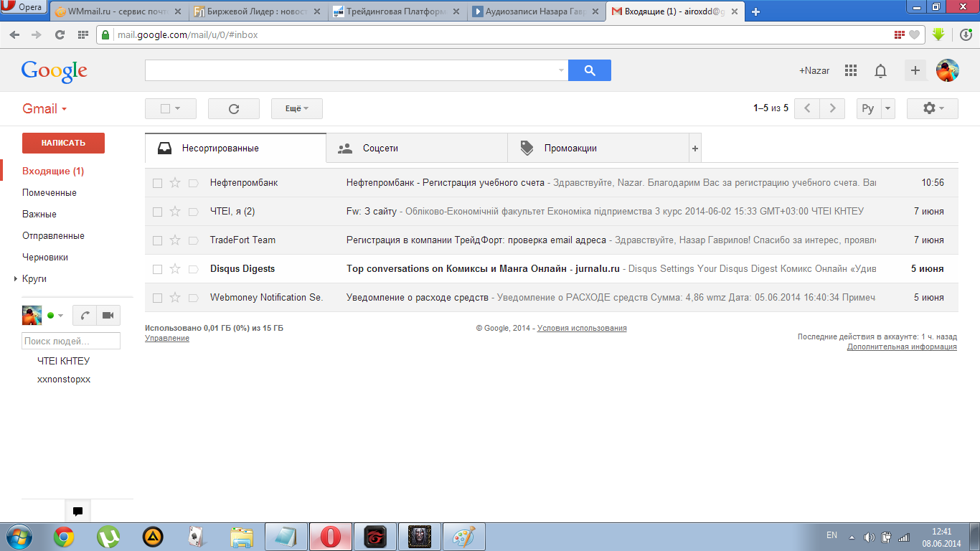Select the Webmoney Notification email checkbox

(157, 298)
